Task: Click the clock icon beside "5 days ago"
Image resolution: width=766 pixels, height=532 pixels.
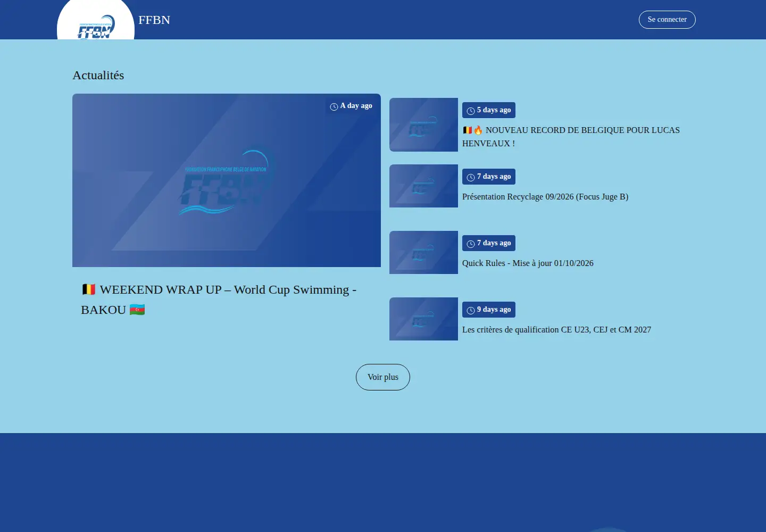Action: [471, 111]
